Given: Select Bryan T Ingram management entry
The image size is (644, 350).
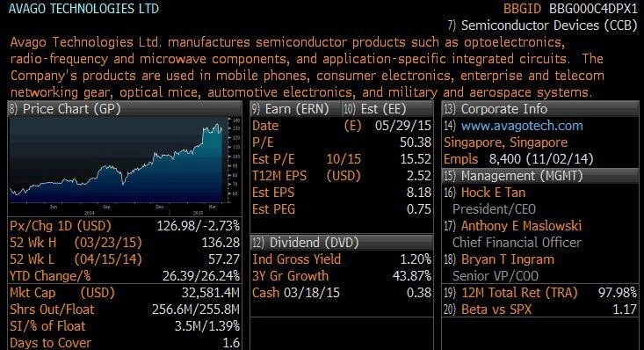Looking at the screenshot, I should coord(507,259).
